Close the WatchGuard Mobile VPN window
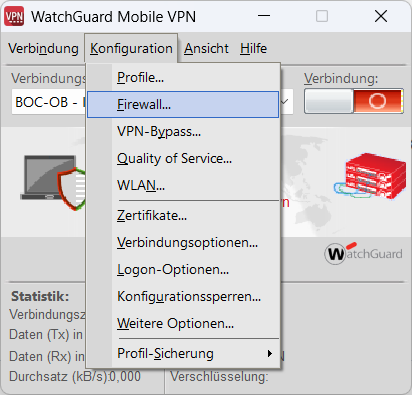This screenshot has width=412, height=395. pyautogui.click(x=381, y=16)
